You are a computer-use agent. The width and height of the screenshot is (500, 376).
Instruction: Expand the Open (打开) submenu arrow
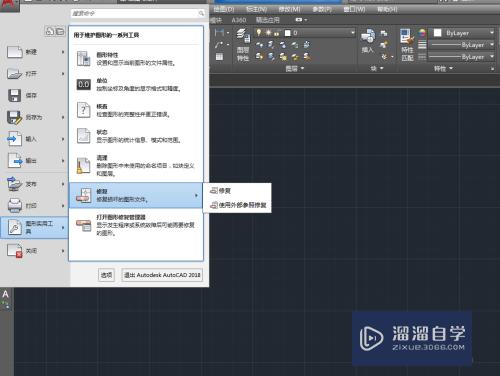[63, 74]
